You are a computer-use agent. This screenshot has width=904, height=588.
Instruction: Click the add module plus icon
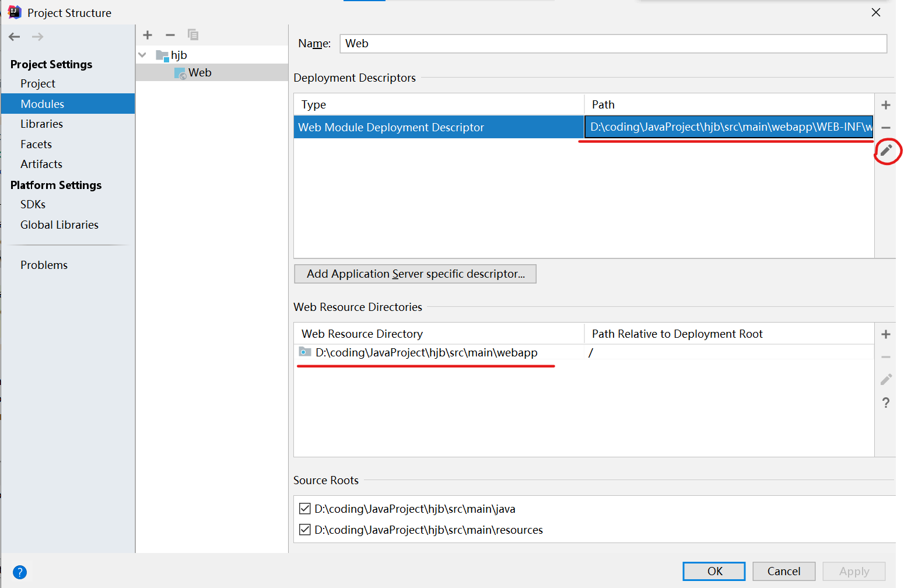point(148,35)
